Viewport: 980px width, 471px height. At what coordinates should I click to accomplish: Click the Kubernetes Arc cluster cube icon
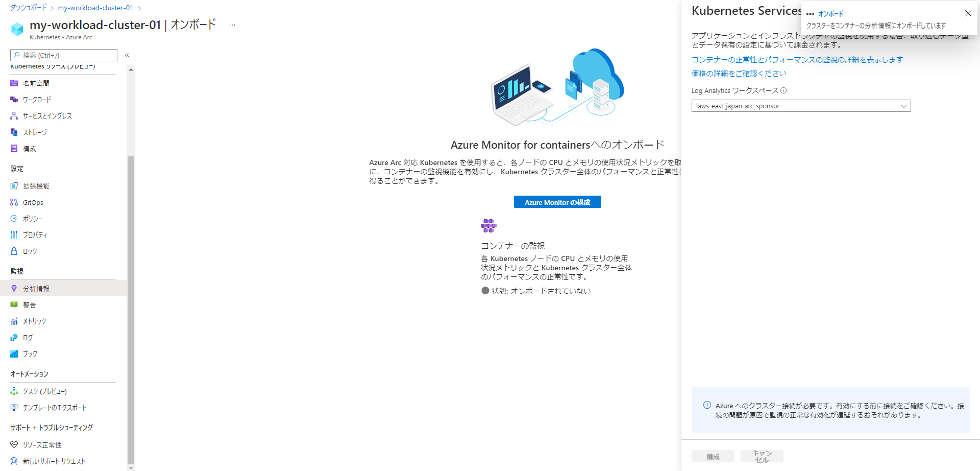[17, 29]
